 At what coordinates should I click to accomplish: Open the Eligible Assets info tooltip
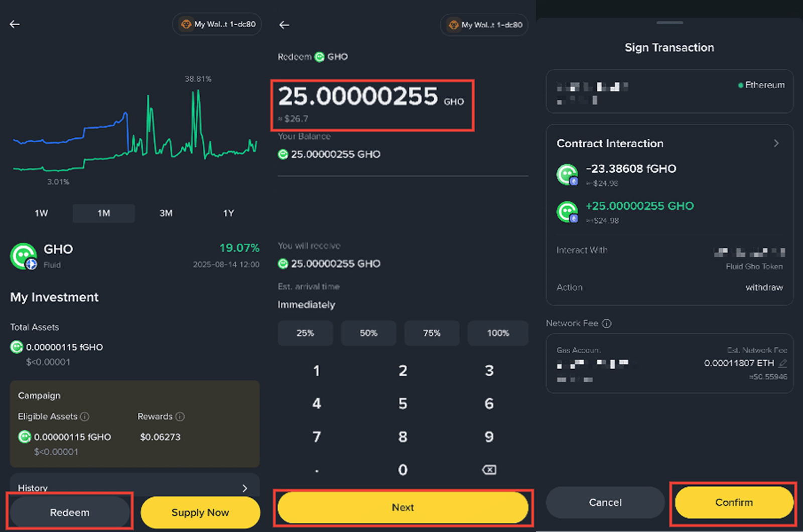tap(85, 417)
